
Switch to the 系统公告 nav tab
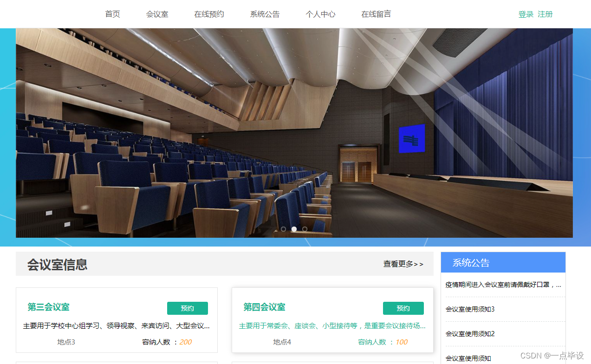point(265,14)
